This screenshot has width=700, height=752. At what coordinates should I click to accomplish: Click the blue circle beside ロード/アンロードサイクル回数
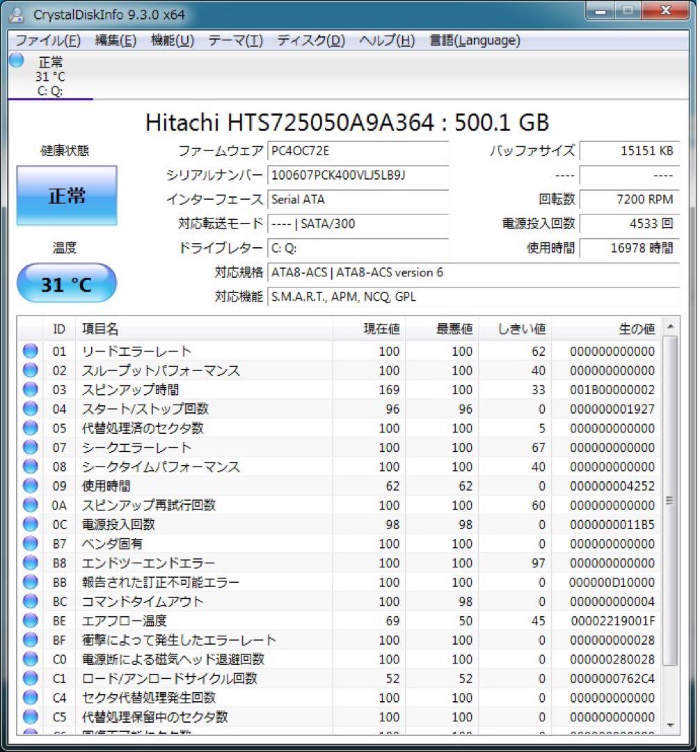[30, 679]
